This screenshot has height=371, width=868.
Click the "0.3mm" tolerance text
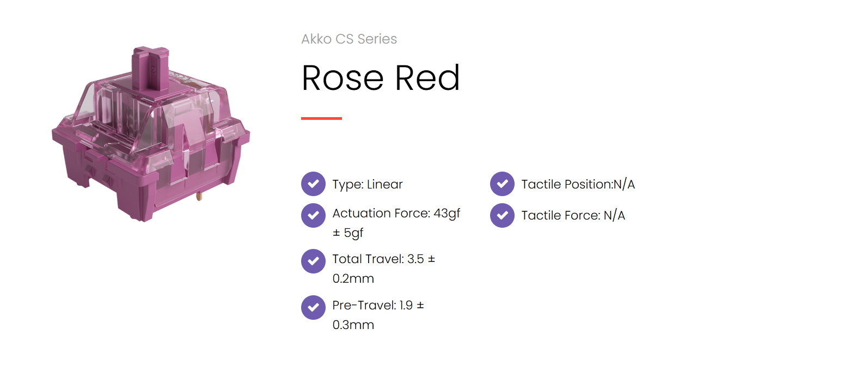click(x=353, y=325)
